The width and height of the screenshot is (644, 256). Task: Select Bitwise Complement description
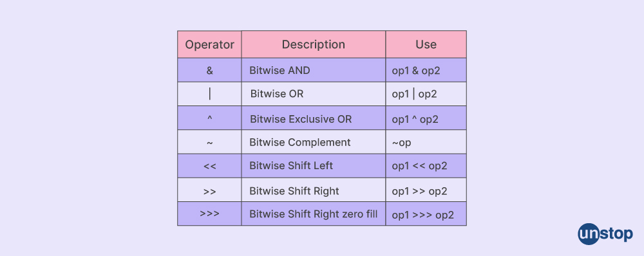point(300,142)
